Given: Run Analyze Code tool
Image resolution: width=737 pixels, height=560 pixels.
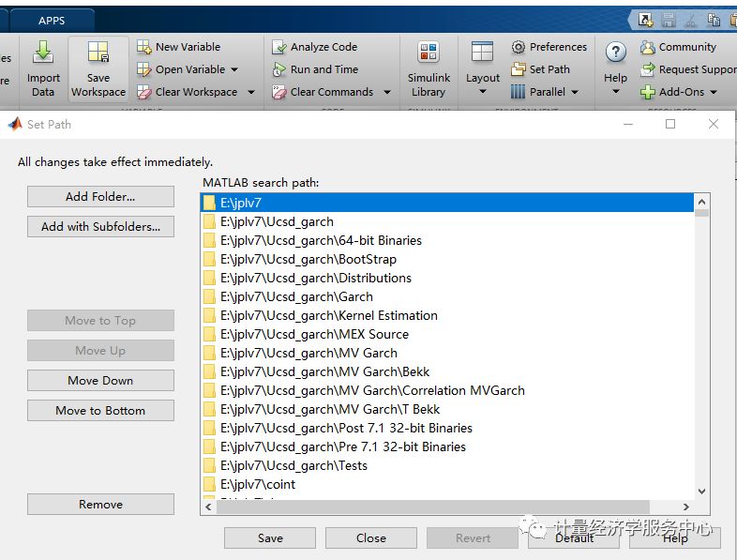Looking at the screenshot, I should point(314,47).
